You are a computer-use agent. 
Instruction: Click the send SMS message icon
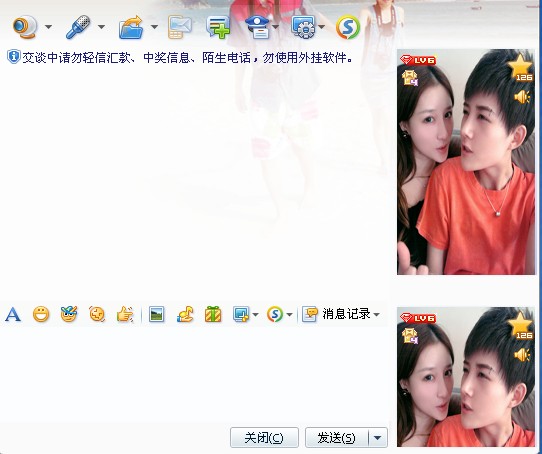[179, 27]
